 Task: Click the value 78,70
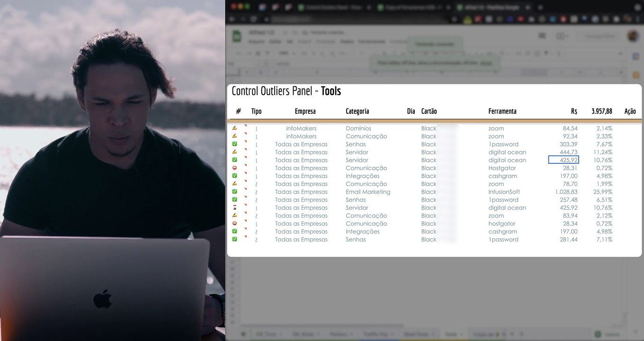pyautogui.click(x=570, y=184)
